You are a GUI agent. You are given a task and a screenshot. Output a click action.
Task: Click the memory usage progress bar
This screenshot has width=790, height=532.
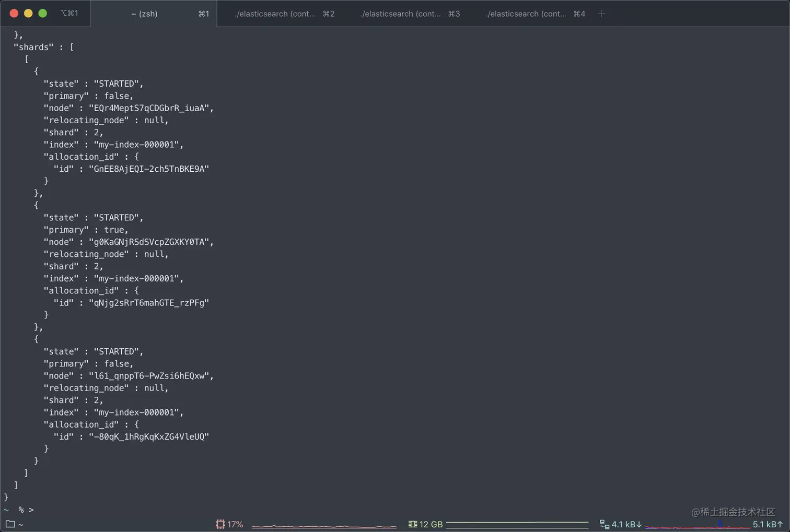pos(517,524)
